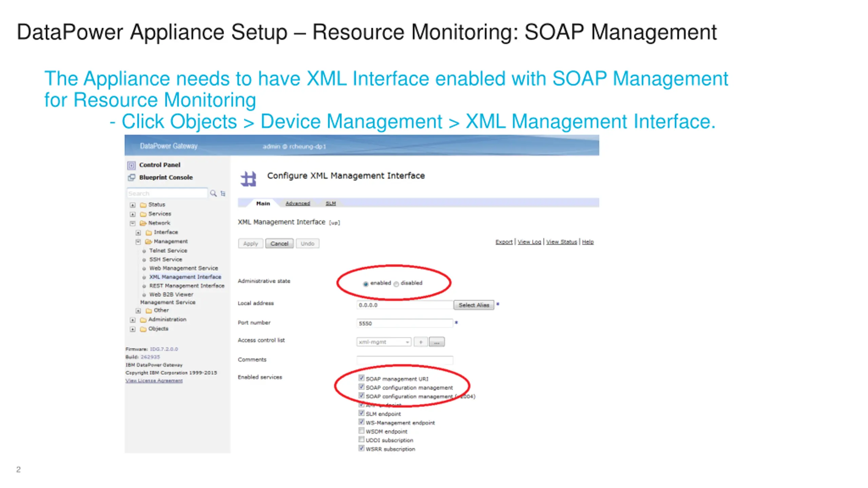Switch to the Advanced tab
868x488 pixels.
point(298,203)
